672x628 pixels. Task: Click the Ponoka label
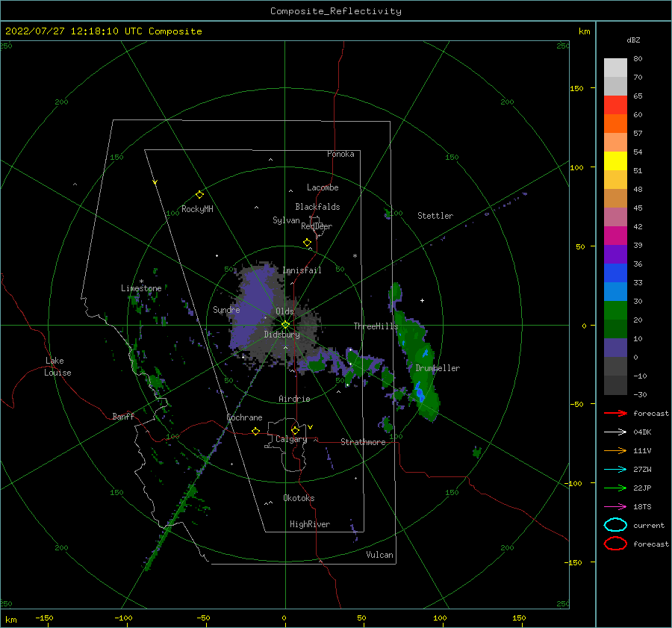(x=340, y=154)
